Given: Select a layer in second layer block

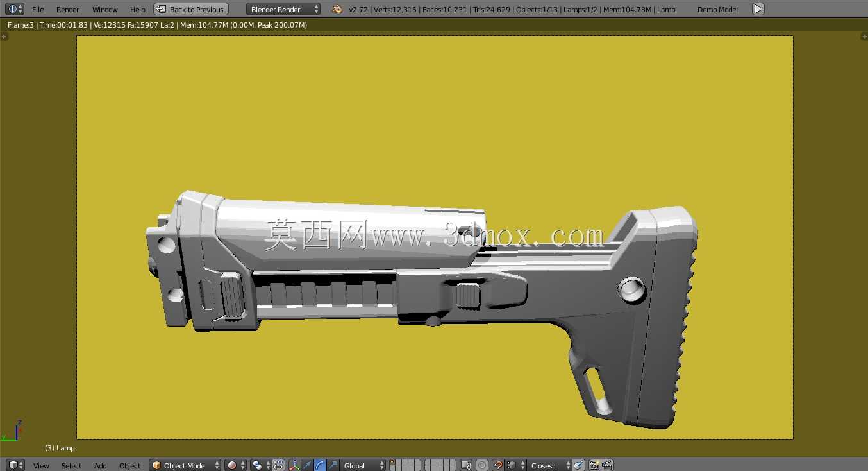Looking at the screenshot, I should 440,465.
